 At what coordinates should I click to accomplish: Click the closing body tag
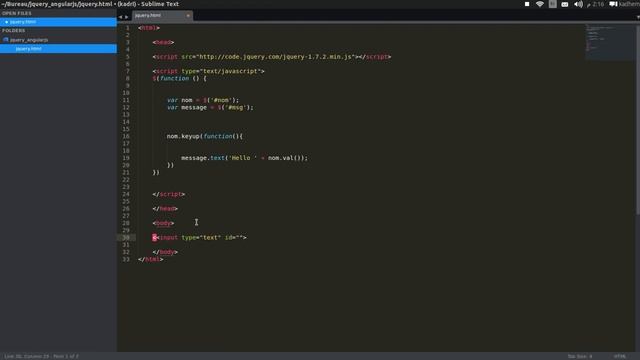(x=165, y=252)
